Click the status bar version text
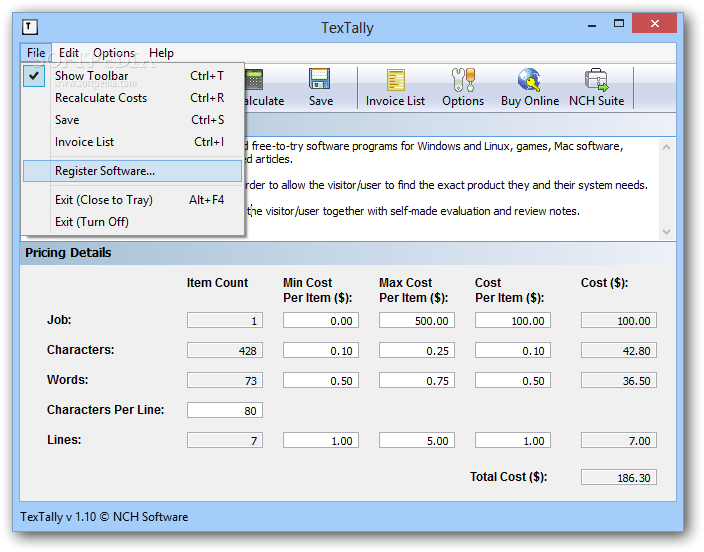 pyautogui.click(x=104, y=517)
